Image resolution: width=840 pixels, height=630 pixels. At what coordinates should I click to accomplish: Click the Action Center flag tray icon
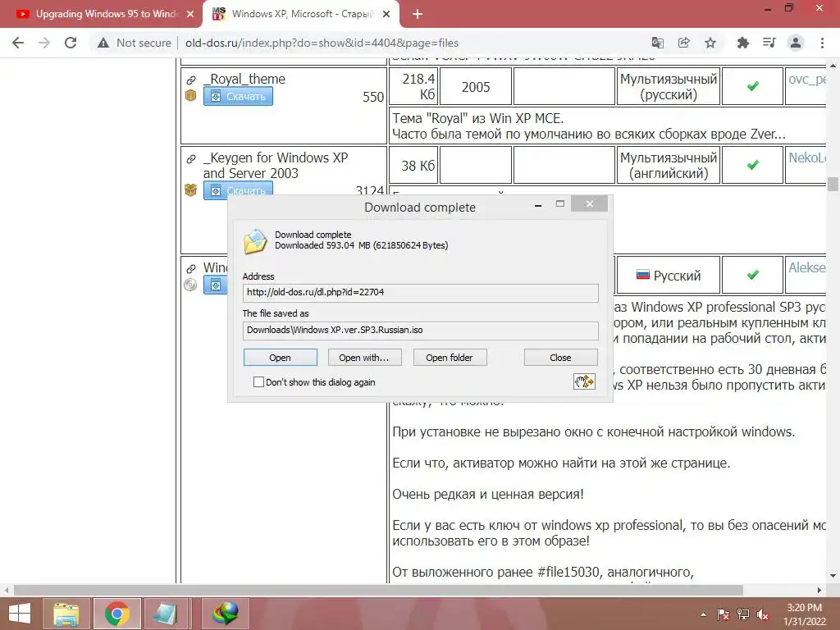(723, 614)
